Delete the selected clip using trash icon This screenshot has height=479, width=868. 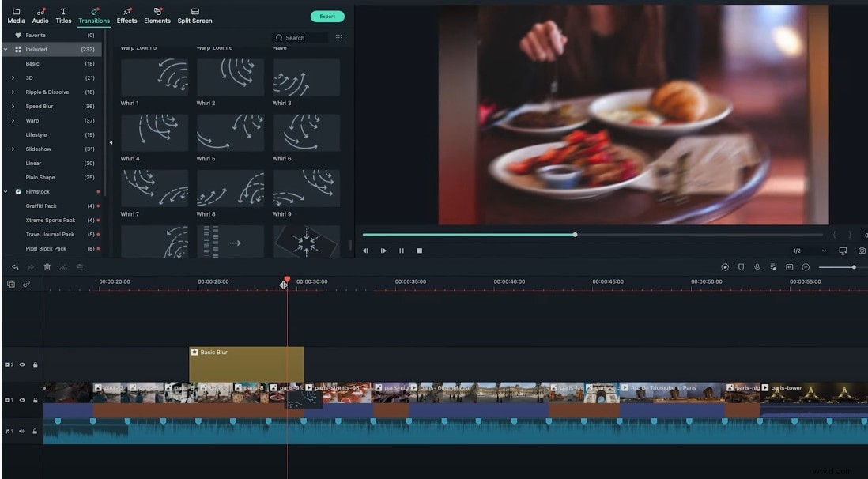[47, 266]
